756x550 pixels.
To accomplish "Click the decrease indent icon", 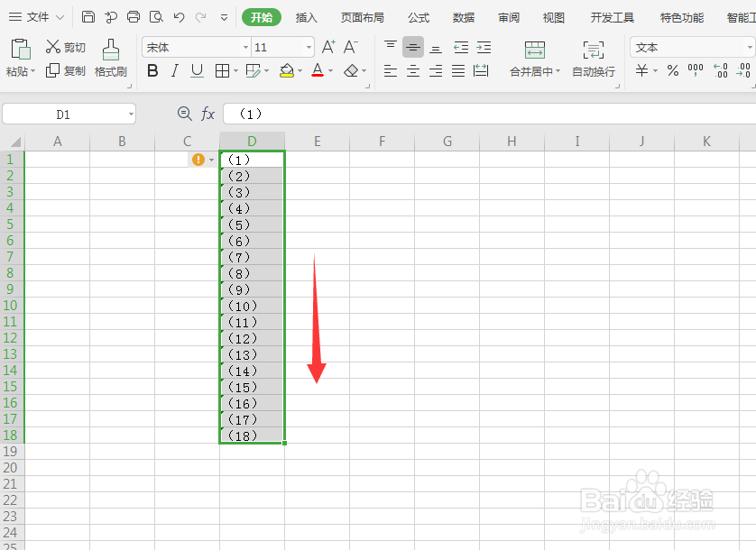I will coord(461,47).
